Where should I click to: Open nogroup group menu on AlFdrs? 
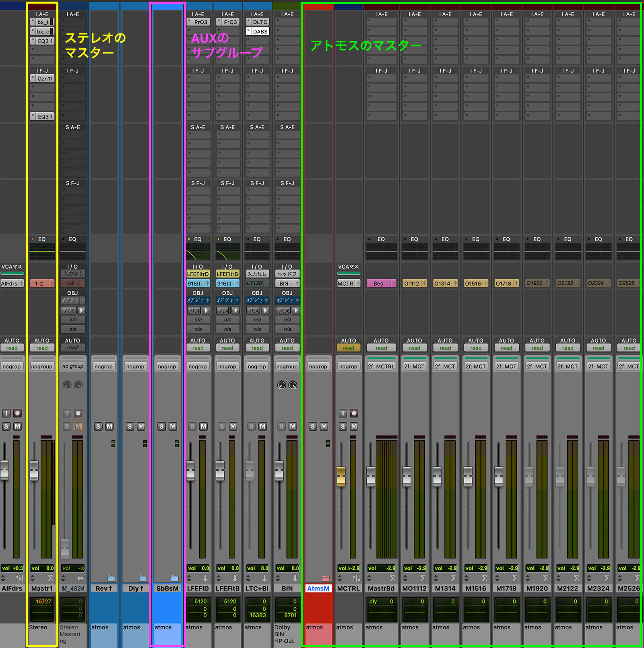point(12,366)
